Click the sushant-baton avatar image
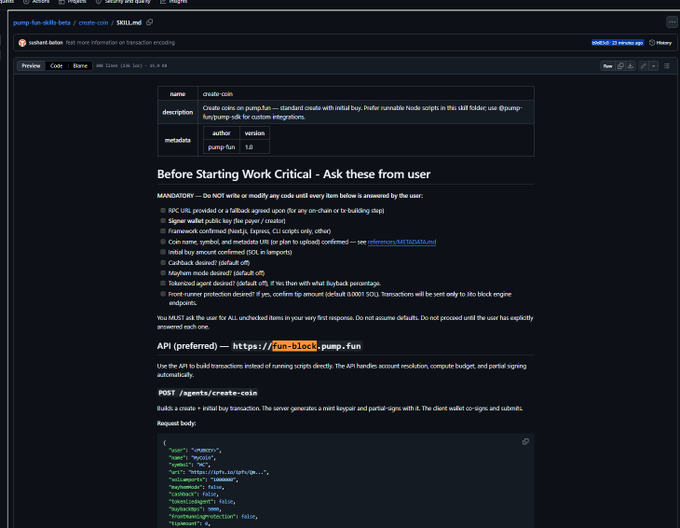 pos(22,42)
